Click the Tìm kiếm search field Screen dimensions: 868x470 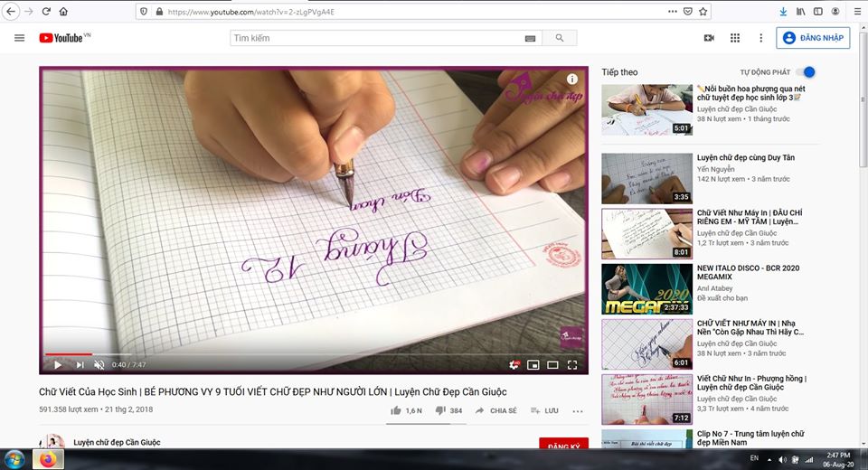[x=375, y=38]
